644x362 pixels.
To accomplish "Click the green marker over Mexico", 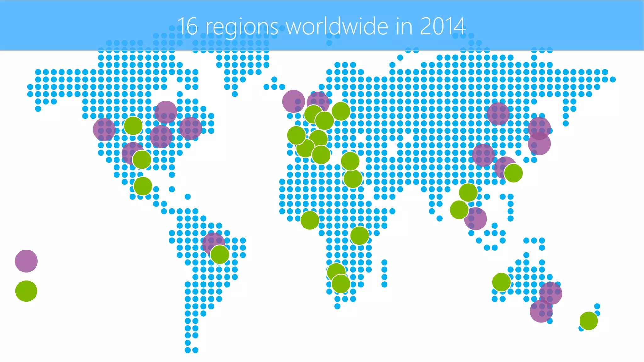I will click(143, 186).
